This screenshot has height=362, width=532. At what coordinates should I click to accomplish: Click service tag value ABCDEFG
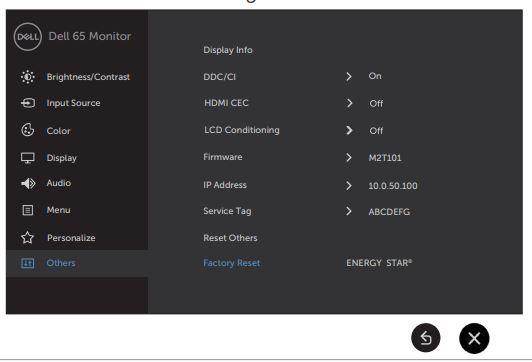(x=389, y=212)
